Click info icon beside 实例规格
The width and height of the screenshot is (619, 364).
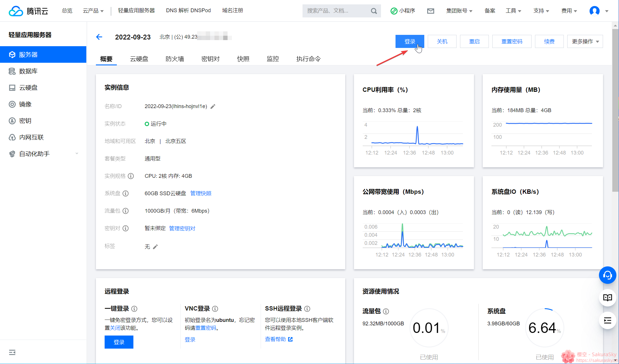tap(131, 176)
